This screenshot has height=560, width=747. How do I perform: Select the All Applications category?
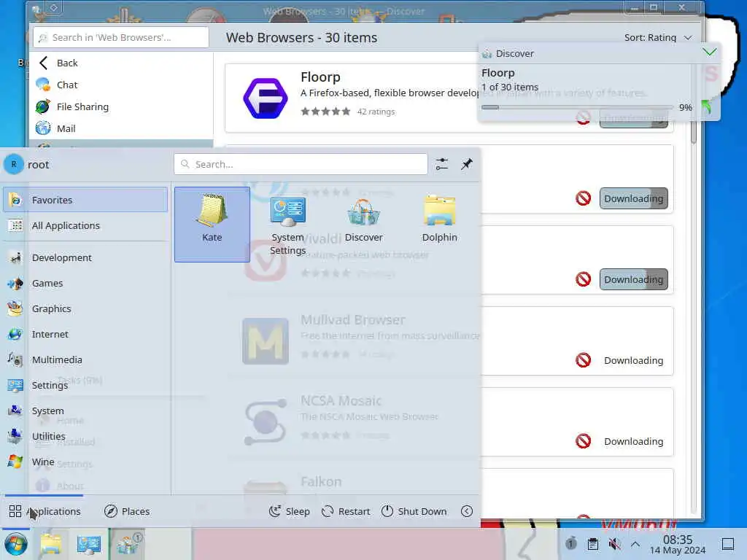(x=85, y=226)
